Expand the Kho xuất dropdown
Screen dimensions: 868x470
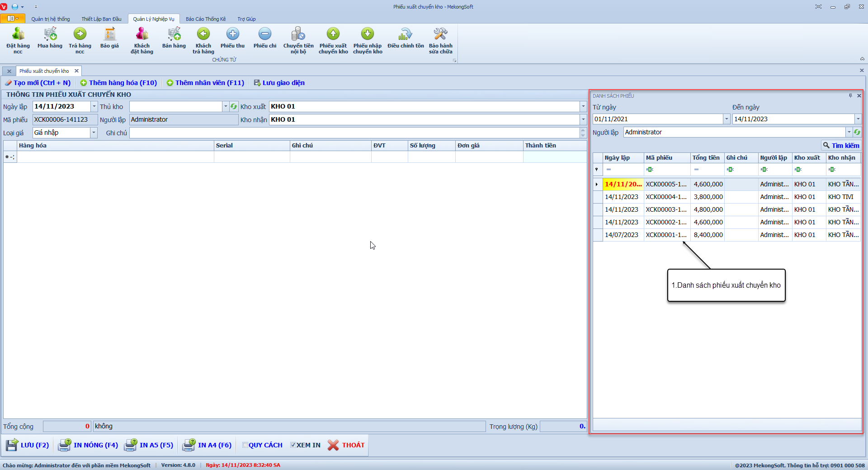tap(583, 106)
